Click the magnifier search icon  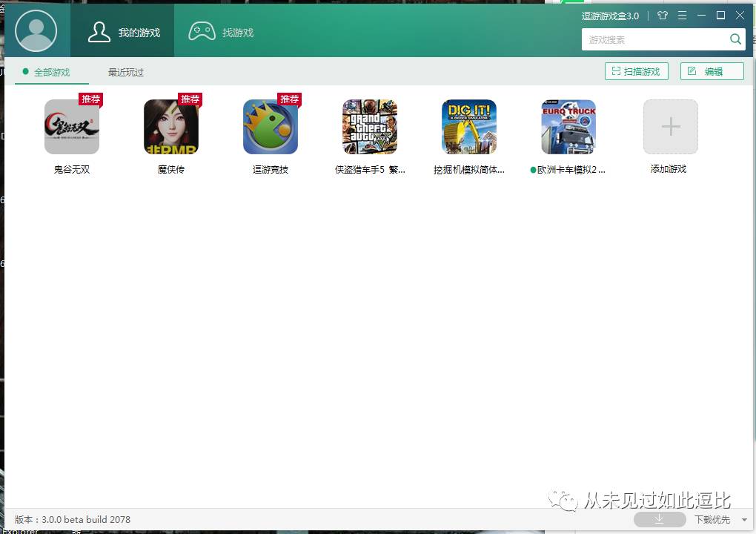point(735,39)
